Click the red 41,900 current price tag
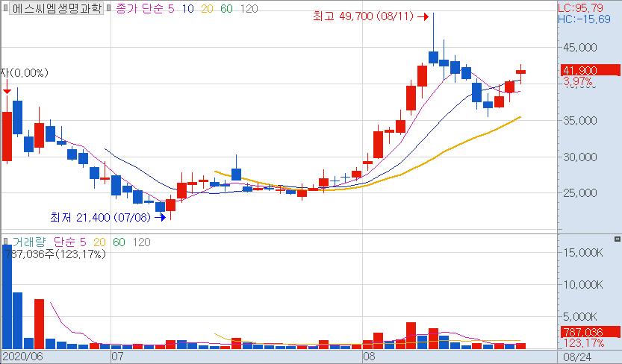Screen dimensions: 622x364 pos(590,71)
